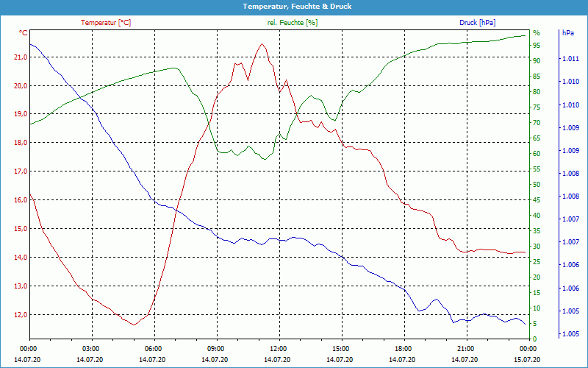The image size is (588, 368).
Task: Select the 14,0 temperature axis value
Action: pos(21,257)
